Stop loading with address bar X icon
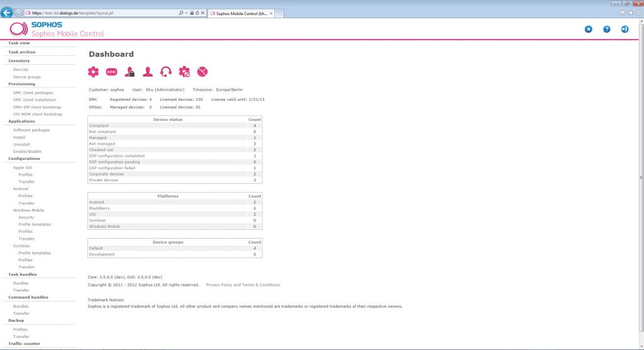The height and width of the screenshot is (350, 644). 203,13
